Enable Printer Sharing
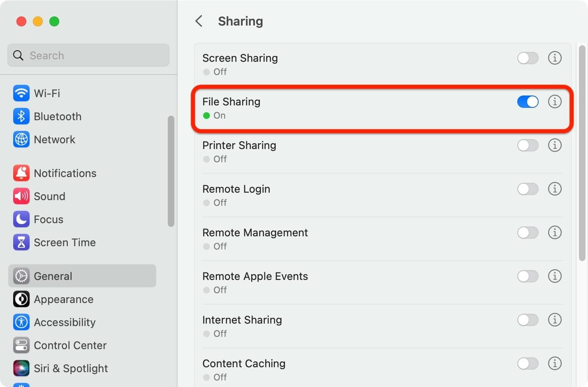 point(528,145)
